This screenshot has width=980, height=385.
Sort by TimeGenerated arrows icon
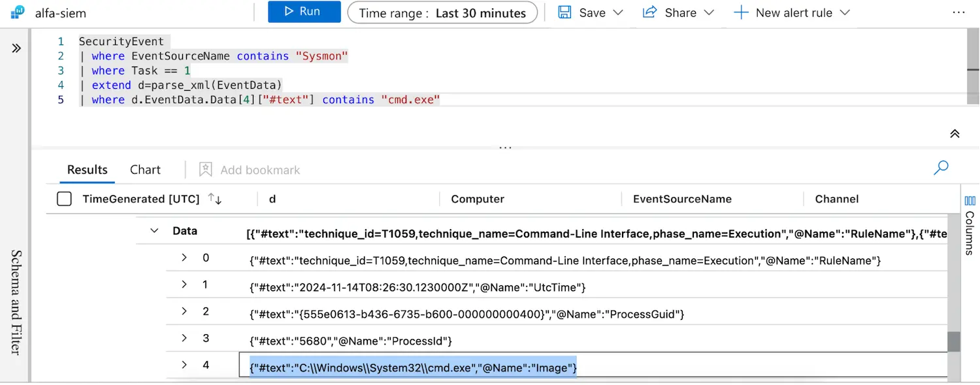tap(215, 199)
